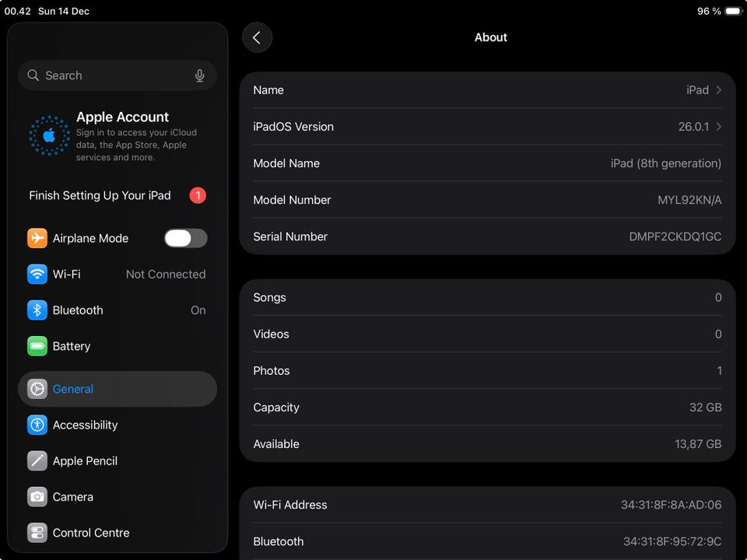Tap the 13,87 GB available value
The width and height of the screenshot is (747, 560).
click(698, 444)
